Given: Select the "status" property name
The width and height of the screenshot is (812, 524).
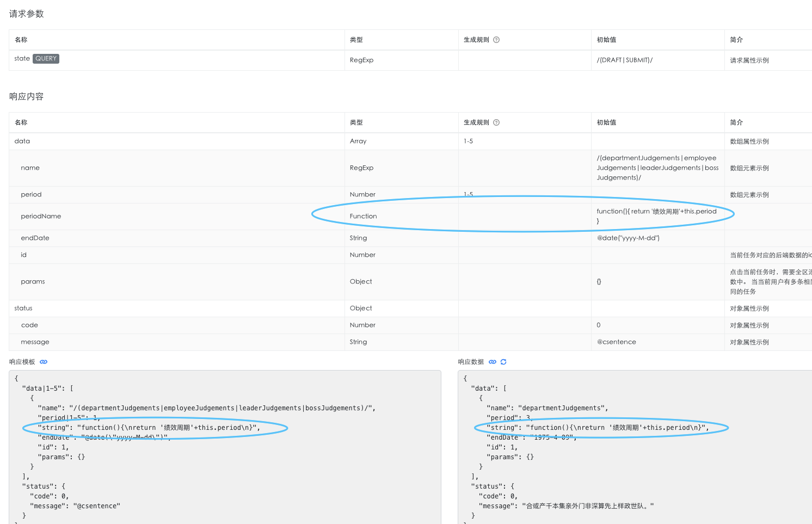Looking at the screenshot, I should (x=23, y=308).
